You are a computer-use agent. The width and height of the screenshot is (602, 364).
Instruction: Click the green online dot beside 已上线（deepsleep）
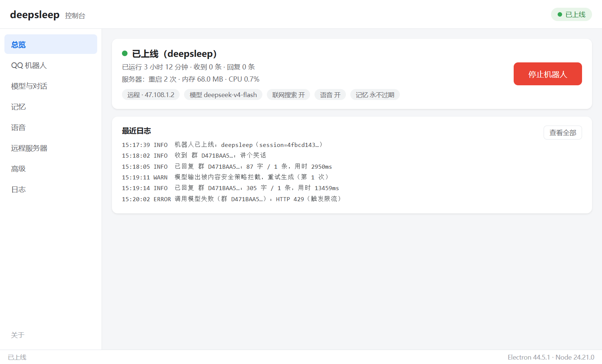(x=125, y=54)
